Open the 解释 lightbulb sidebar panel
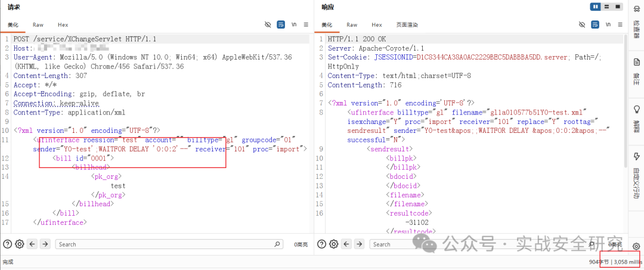Viewport: 644px width, 270px height. [636, 118]
